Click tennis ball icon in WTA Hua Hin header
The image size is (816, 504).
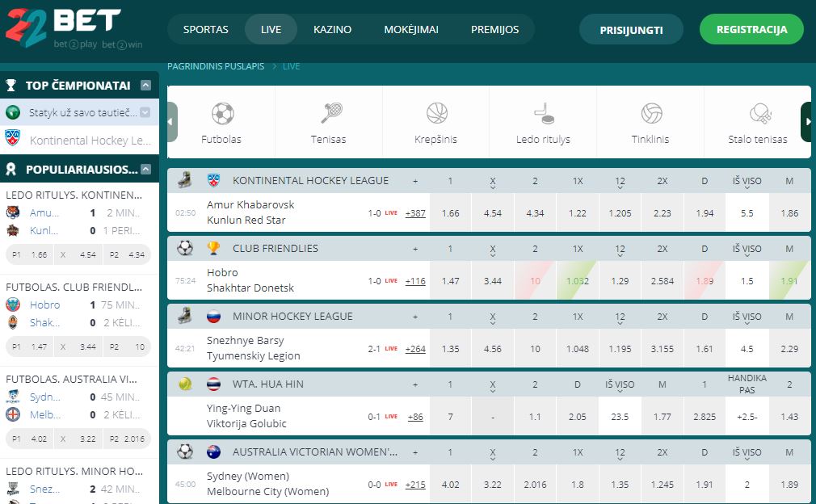185,384
